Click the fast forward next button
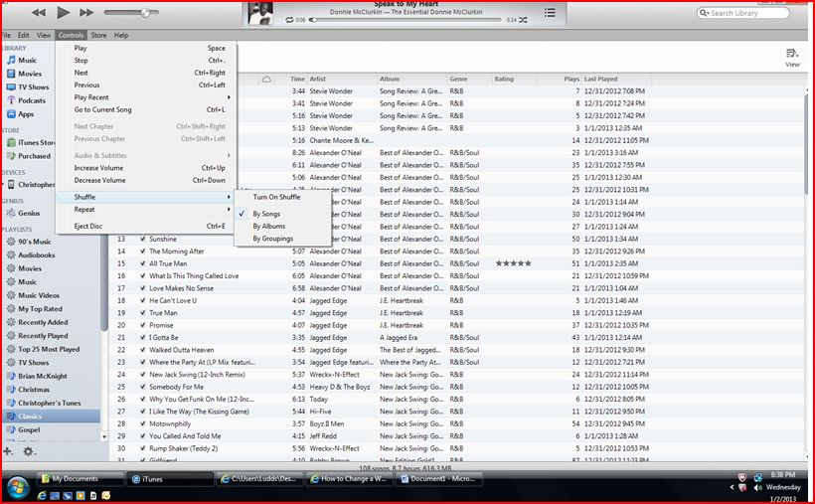 point(86,13)
